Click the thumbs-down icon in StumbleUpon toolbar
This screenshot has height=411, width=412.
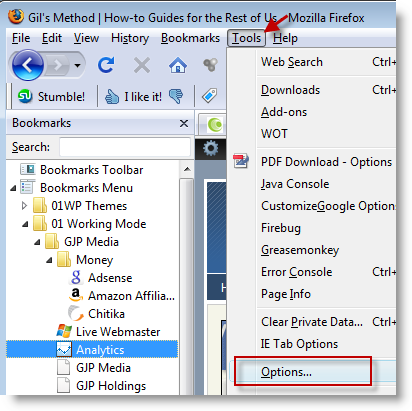pyautogui.click(x=176, y=97)
